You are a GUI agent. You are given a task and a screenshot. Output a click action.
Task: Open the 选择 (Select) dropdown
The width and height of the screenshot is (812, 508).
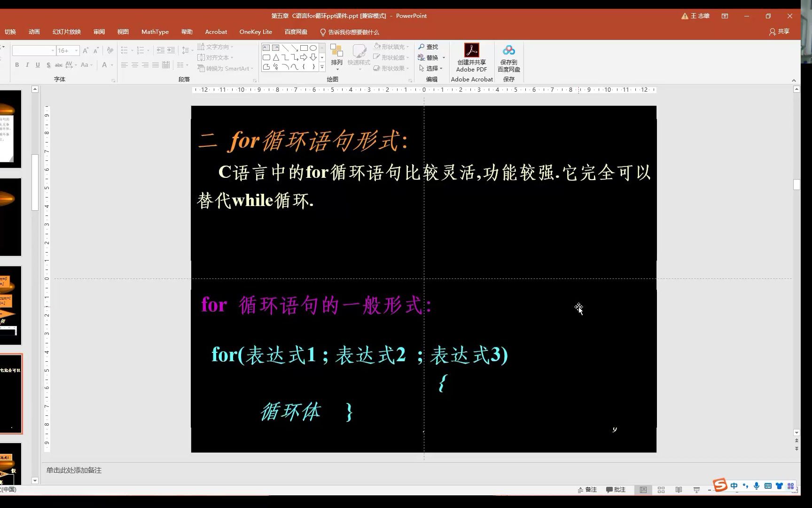pyautogui.click(x=433, y=68)
